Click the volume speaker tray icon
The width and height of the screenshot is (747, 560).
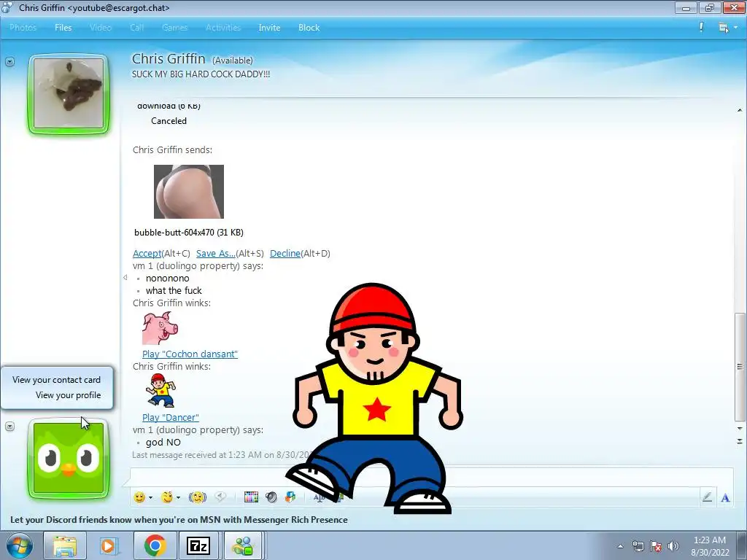(673, 546)
